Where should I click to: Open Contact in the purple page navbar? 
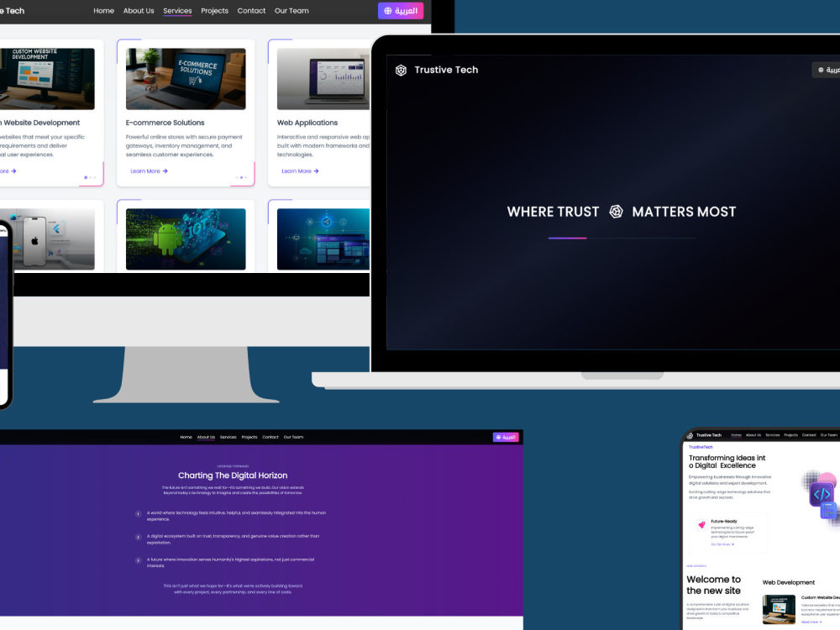coord(270,437)
